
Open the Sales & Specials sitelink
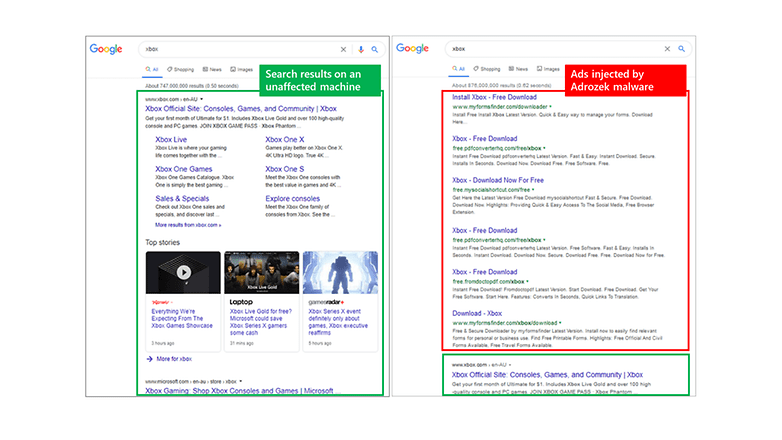(182, 199)
